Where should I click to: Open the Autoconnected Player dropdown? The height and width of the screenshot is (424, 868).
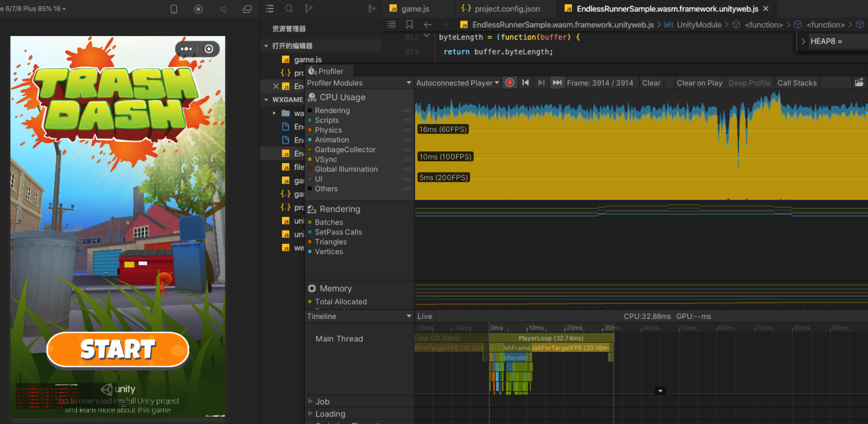point(458,83)
